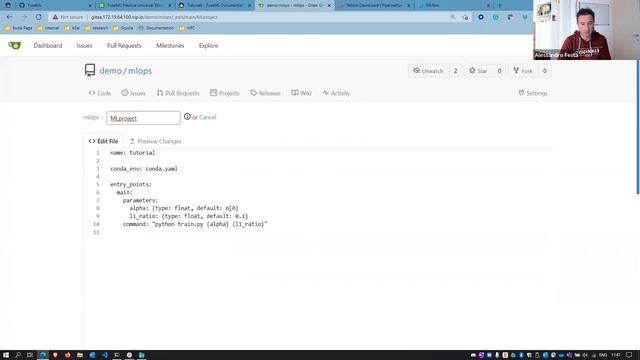Click the Not secure warning icon

pyautogui.click(x=55, y=17)
